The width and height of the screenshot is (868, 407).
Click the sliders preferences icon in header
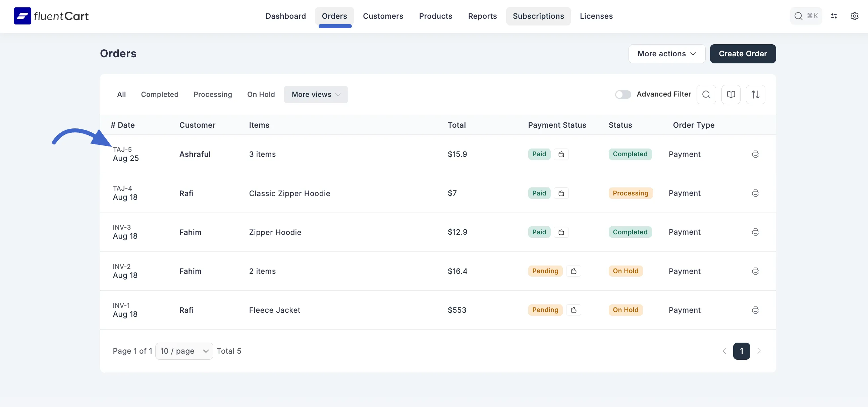tap(834, 16)
